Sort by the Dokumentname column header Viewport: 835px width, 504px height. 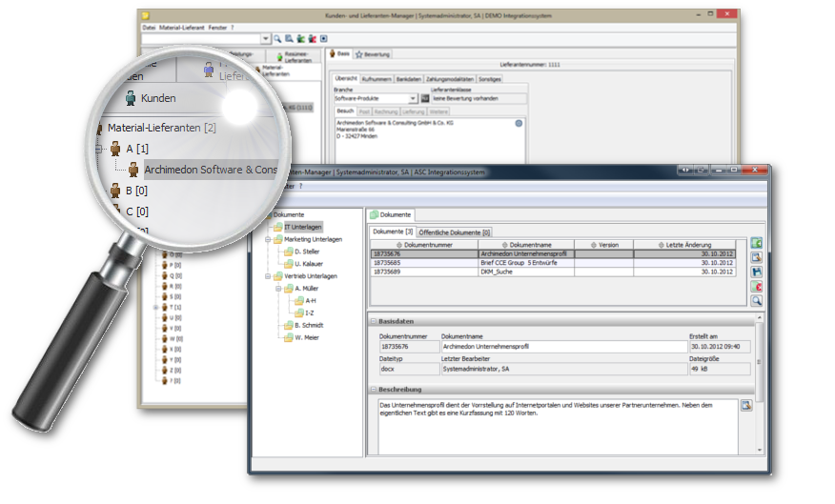(526, 245)
